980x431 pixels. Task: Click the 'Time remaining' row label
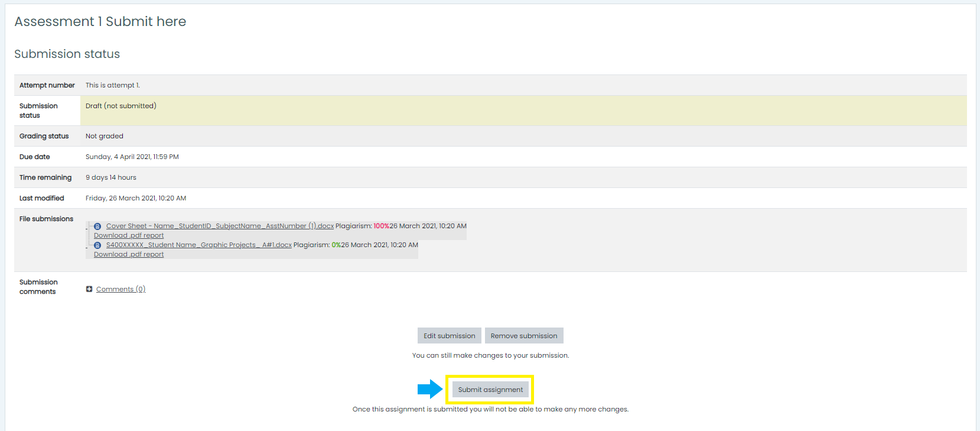tap(45, 177)
